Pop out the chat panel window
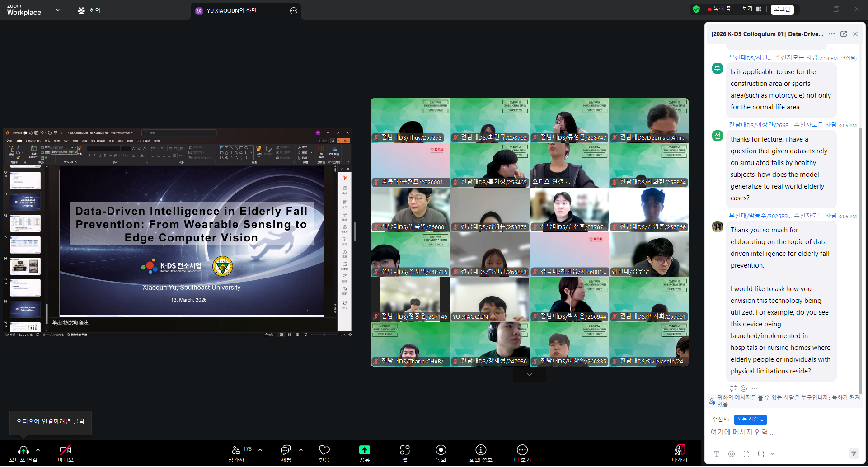This screenshot has height=467, width=868. tap(843, 34)
